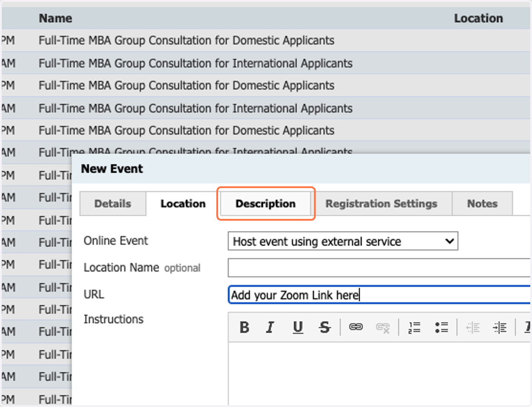The image size is (532, 407).
Task: Click the Instructions field label
Action: coord(113,319)
